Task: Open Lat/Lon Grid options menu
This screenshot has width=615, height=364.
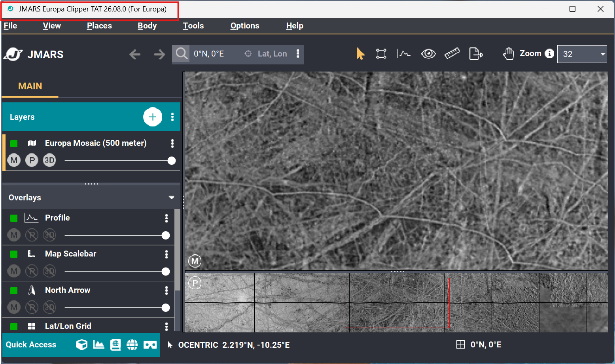Action: coord(166,326)
